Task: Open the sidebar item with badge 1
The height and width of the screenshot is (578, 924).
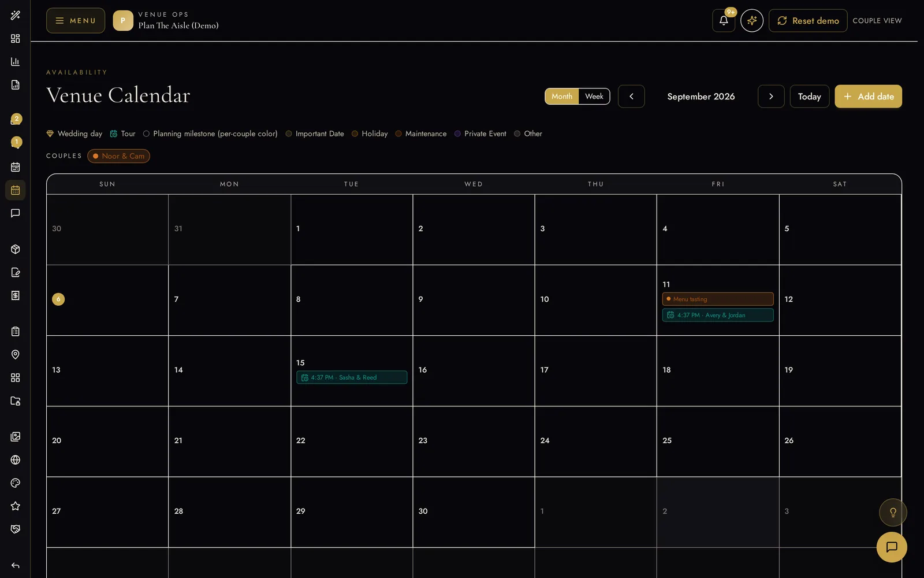Action: [x=16, y=143]
